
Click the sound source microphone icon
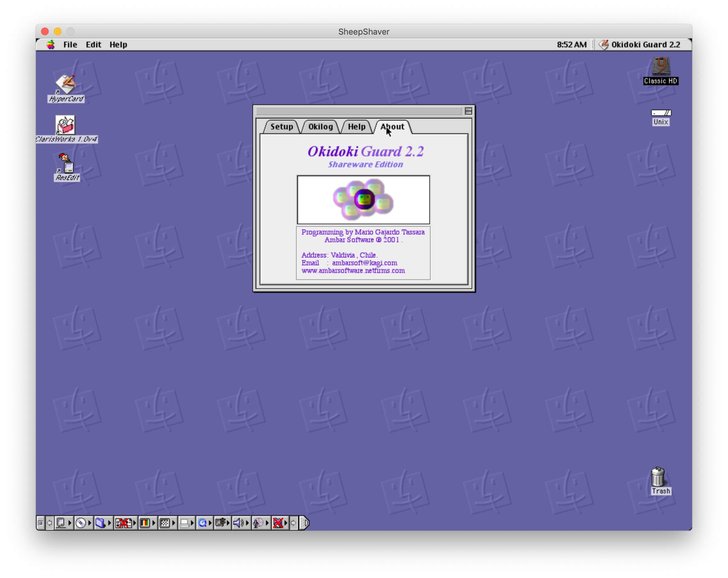(258, 523)
